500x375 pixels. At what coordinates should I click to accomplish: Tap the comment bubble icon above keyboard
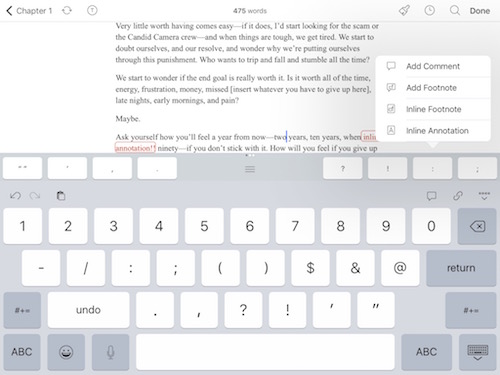pos(432,196)
